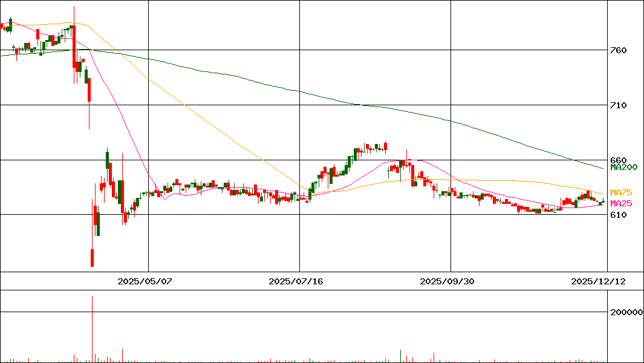This screenshot has height=363, width=644.
Task: Click the 200000 volume axis label
Action: pyautogui.click(x=626, y=312)
